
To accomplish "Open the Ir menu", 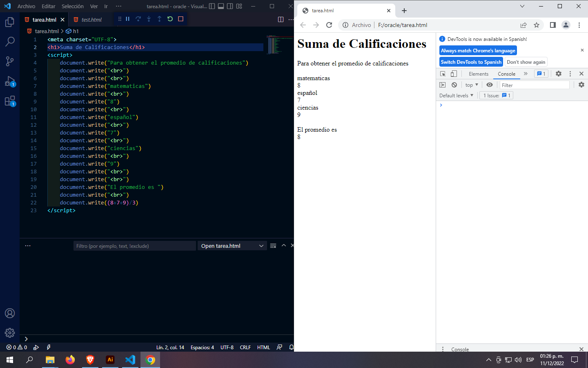I will (x=106, y=6).
